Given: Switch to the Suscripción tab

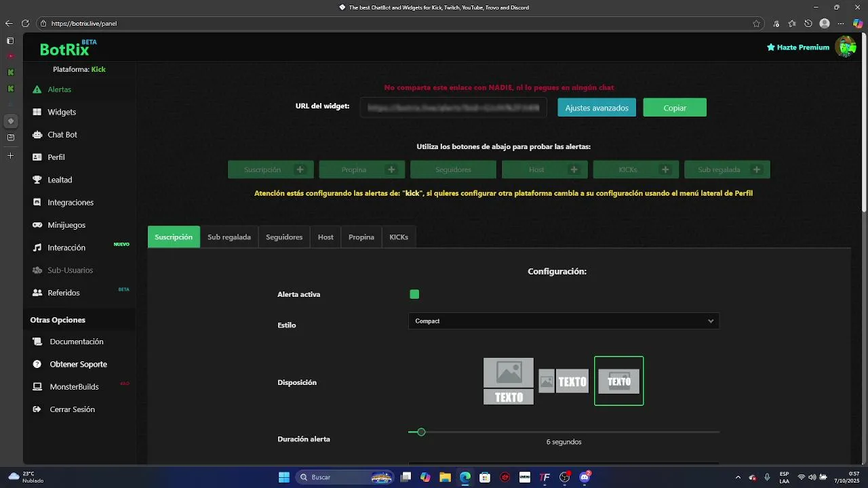Looking at the screenshot, I should tap(174, 237).
